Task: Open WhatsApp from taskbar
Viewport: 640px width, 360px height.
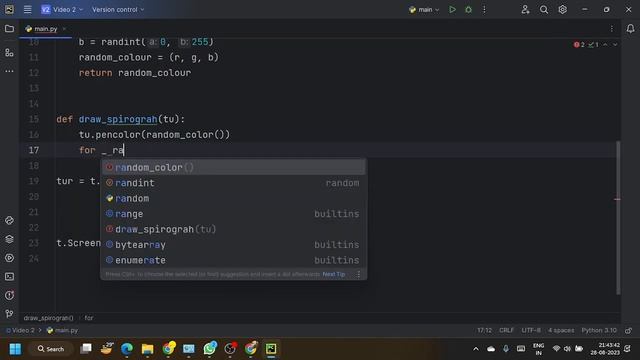Action: [209, 349]
